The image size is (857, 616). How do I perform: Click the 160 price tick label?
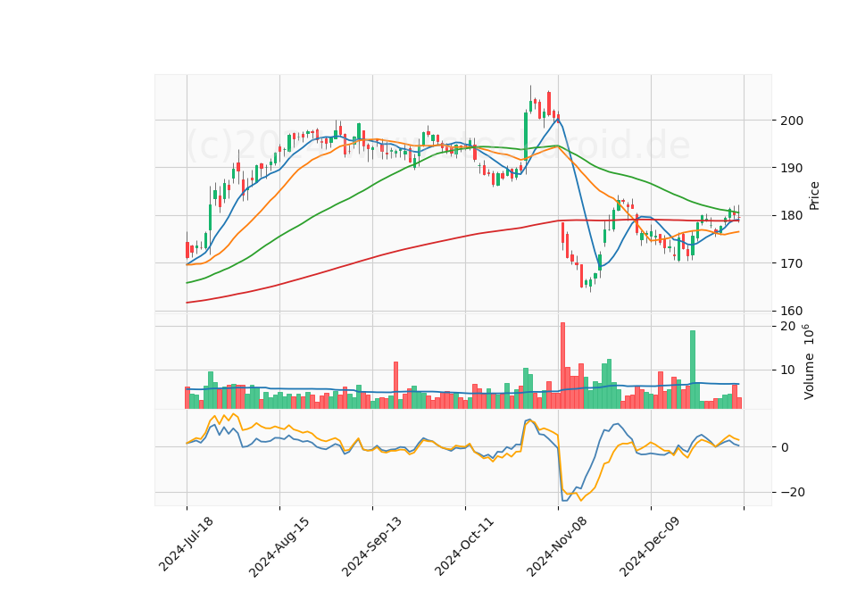(792, 311)
